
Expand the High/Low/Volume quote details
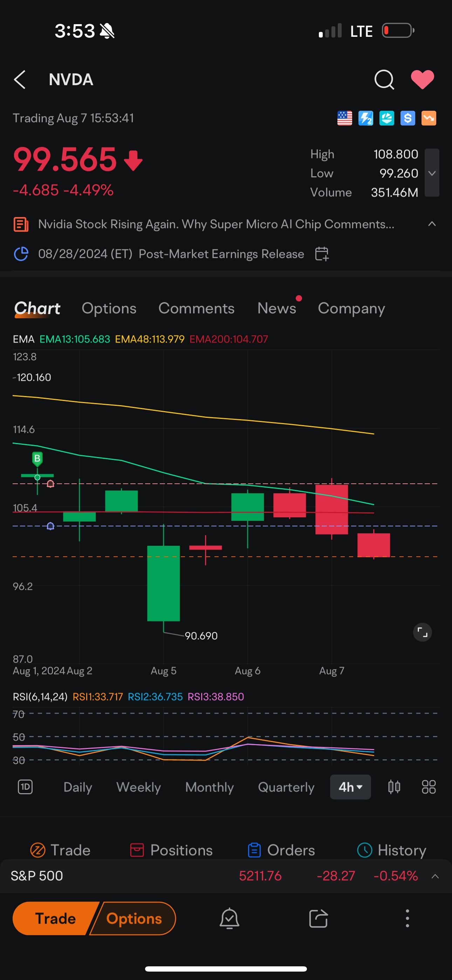click(x=432, y=173)
